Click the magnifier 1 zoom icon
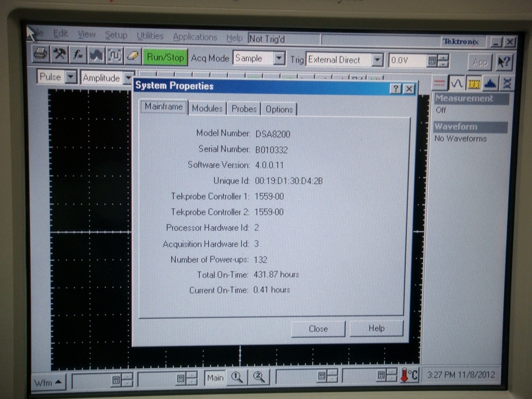Image resolution: width=532 pixels, height=399 pixels. coord(237,377)
